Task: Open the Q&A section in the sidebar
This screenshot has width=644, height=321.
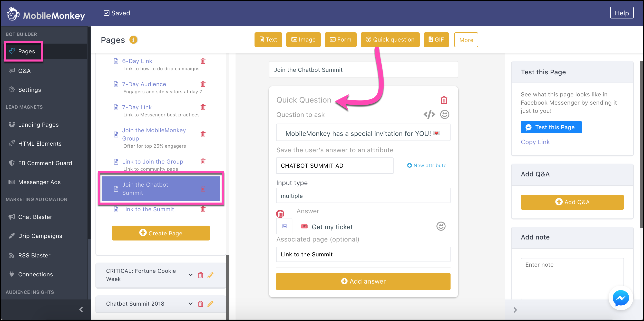Action: click(24, 71)
